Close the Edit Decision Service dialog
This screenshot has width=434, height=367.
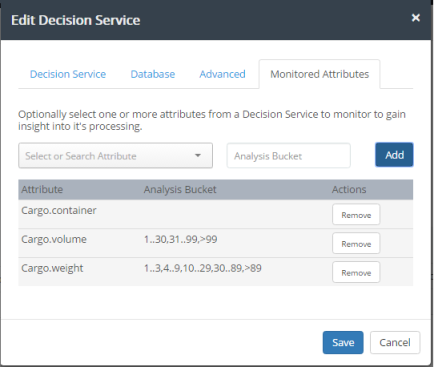pyautogui.click(x=415, y=18)
